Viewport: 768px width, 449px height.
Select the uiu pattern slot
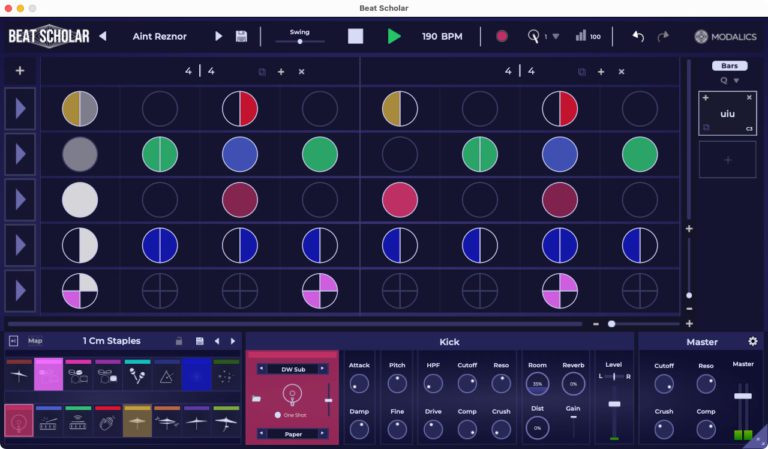click(x=727, y=114)
